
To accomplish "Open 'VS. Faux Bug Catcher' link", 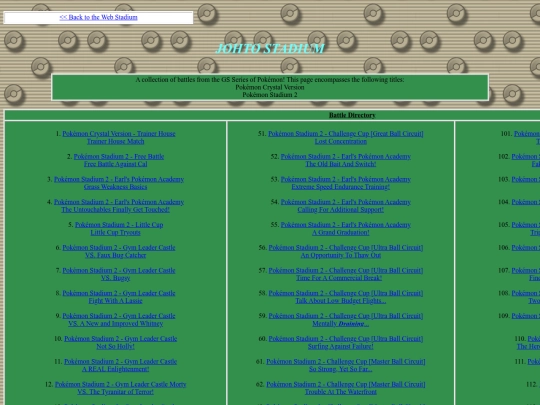I will click(115, 255).
